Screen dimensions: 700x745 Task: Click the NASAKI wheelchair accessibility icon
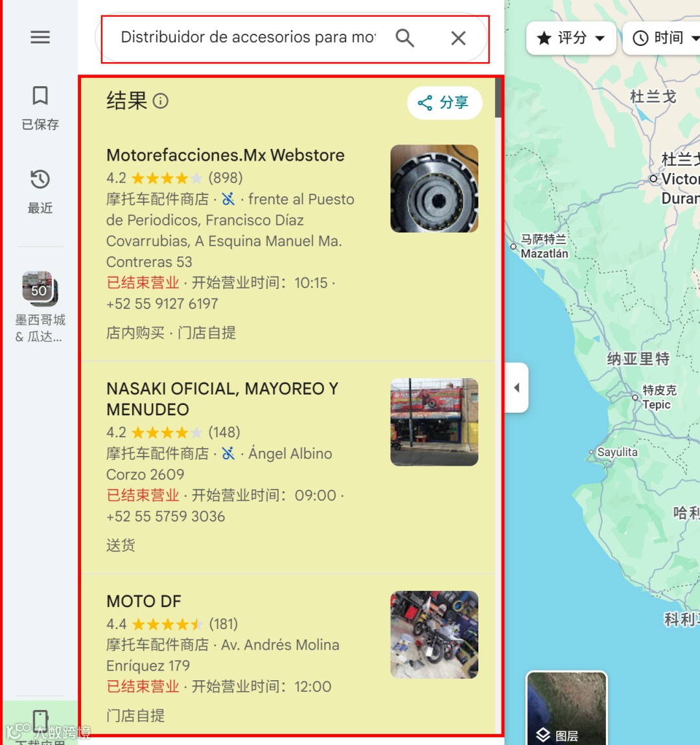228,453
